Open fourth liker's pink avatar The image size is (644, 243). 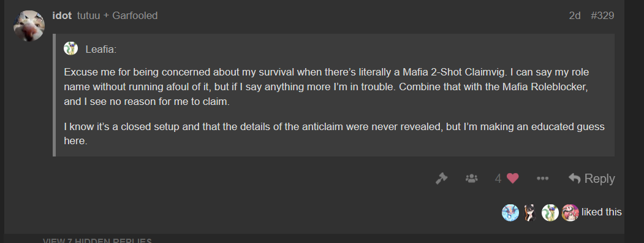[570, 212]
